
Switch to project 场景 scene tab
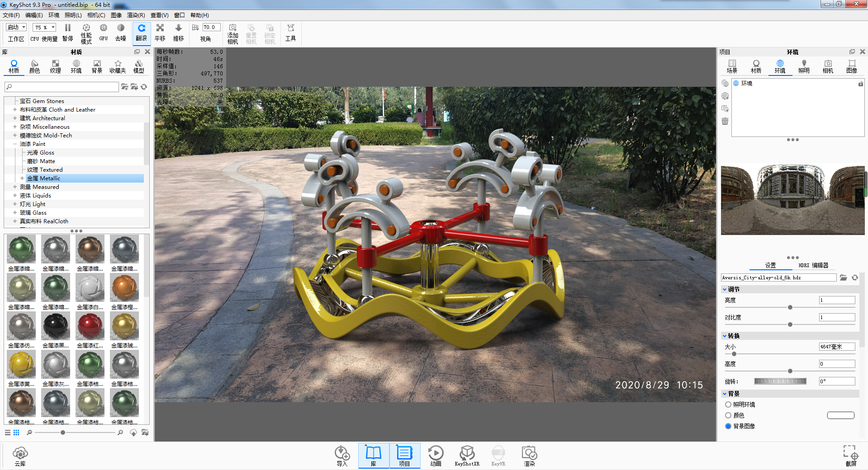coord(732,66)
